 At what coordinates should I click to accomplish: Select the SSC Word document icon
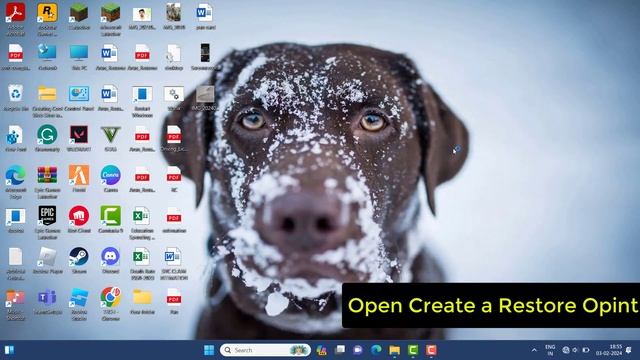pos(174,256)
